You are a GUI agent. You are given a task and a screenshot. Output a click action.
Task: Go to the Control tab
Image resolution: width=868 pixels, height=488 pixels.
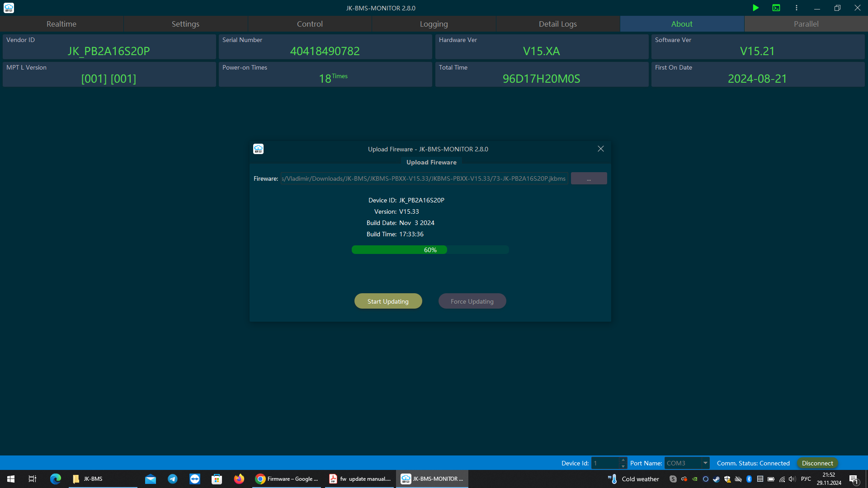pyautogui.click(x=310, y=24)
